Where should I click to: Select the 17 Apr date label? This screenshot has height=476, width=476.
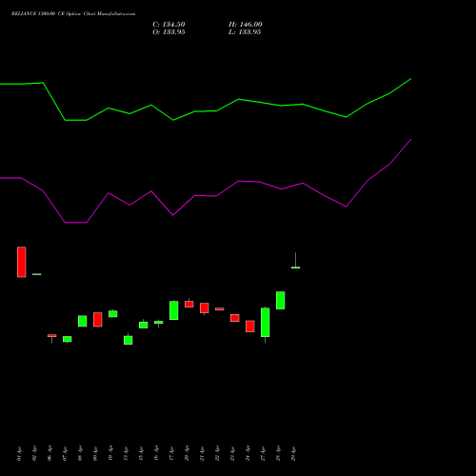pyautogui.click(x=171, y=453)
